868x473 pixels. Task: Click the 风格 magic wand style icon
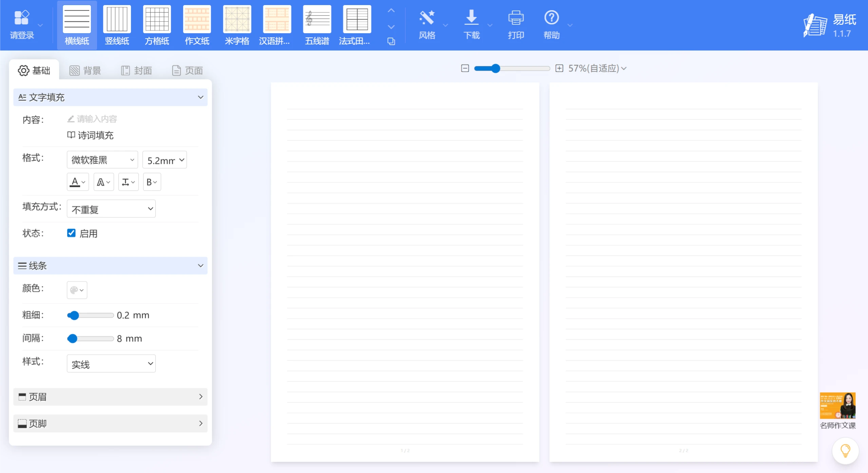(427, 18)
